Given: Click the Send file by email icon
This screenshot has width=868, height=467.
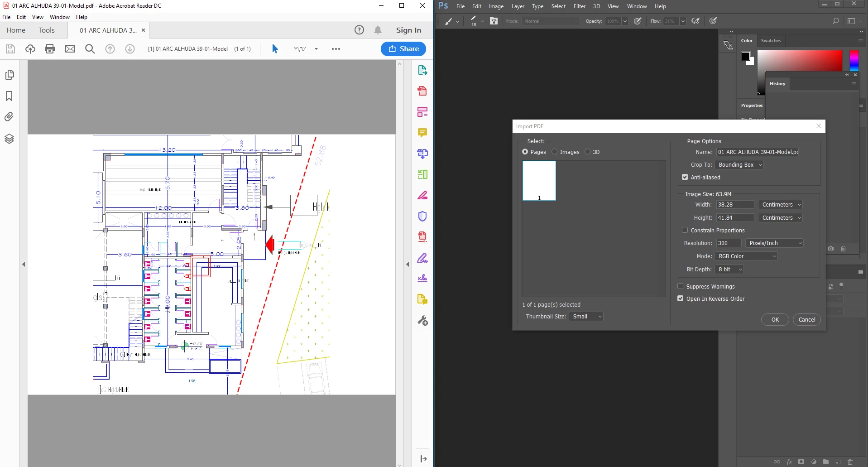Looking at the screenshot, I should tap(70, 49).
